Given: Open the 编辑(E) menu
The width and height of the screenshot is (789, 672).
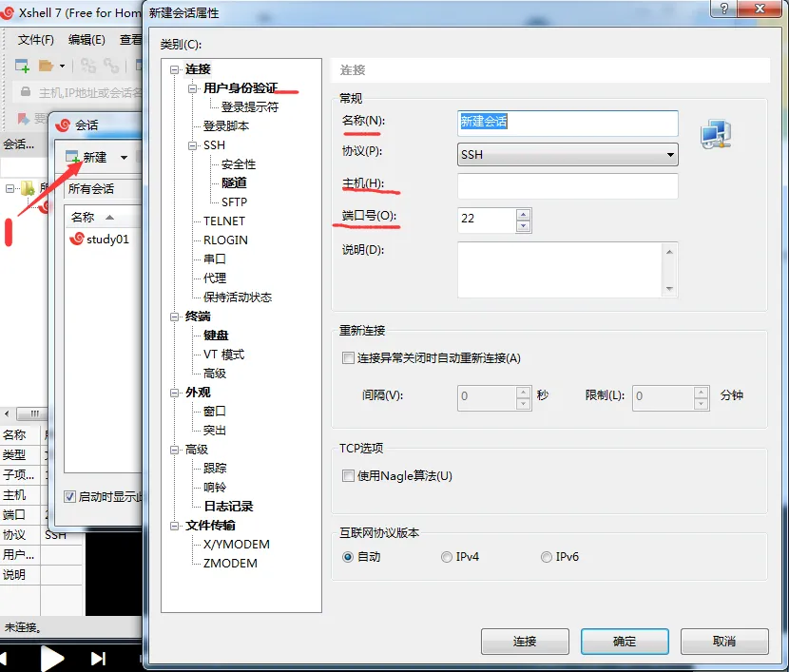Looking at the screenshot, I should click(x=87, y=40).
